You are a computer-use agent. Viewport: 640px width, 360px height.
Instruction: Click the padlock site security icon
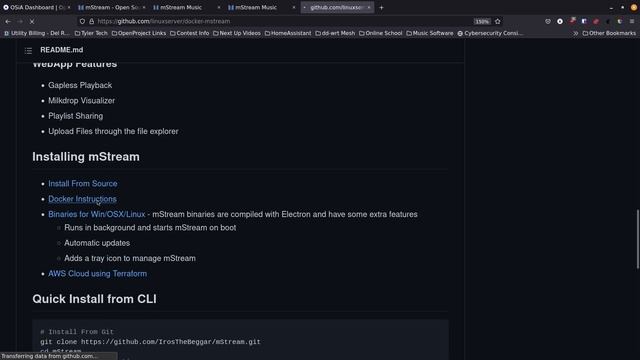tap(91, 21)
